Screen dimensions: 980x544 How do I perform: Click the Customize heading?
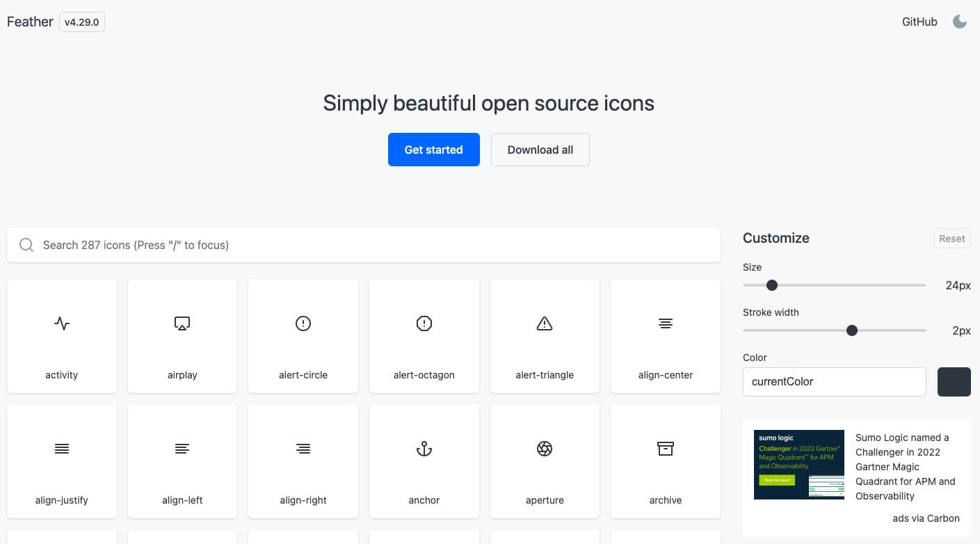click(x=776, y=238)
